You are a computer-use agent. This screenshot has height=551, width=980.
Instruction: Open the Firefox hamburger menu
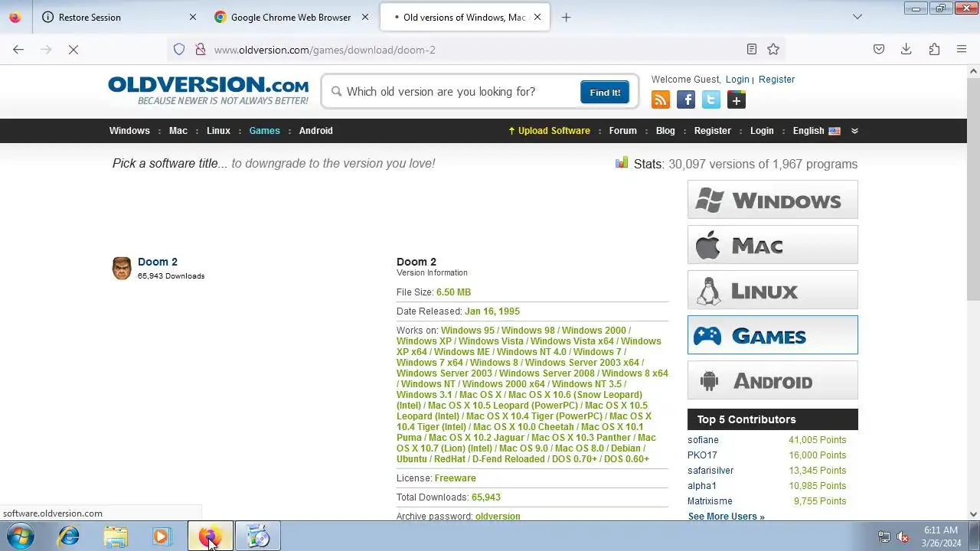point(962,50)
